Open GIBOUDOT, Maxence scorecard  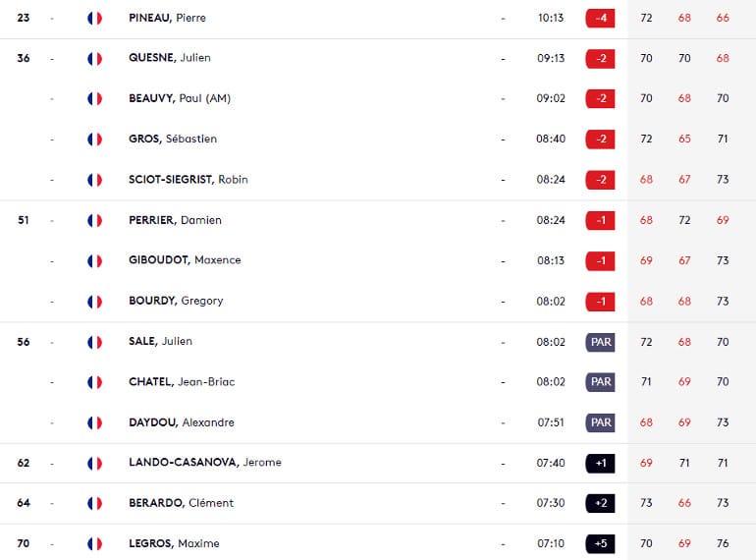pyautogui.click(x=185, y=260)
